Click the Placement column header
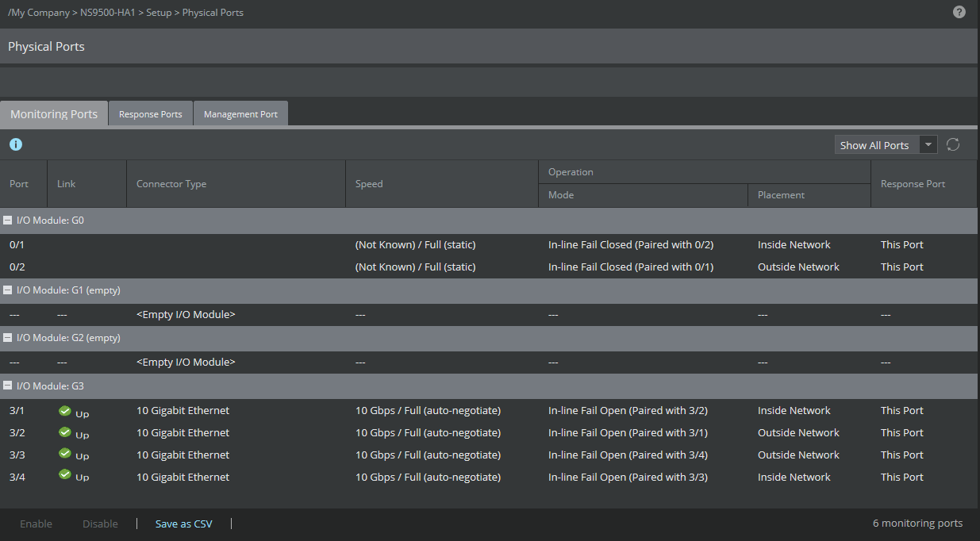 [809, 195]
